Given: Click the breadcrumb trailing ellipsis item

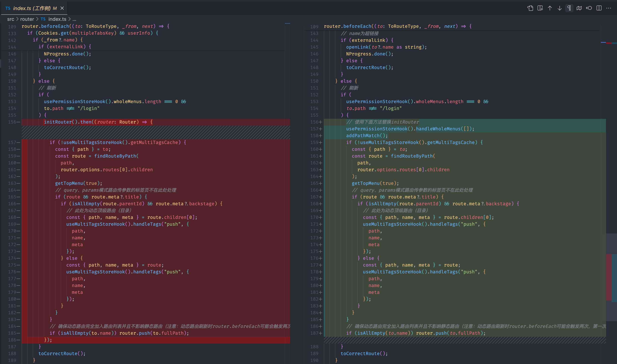Looking at the screenshot, I should click(x=74, y=19).
